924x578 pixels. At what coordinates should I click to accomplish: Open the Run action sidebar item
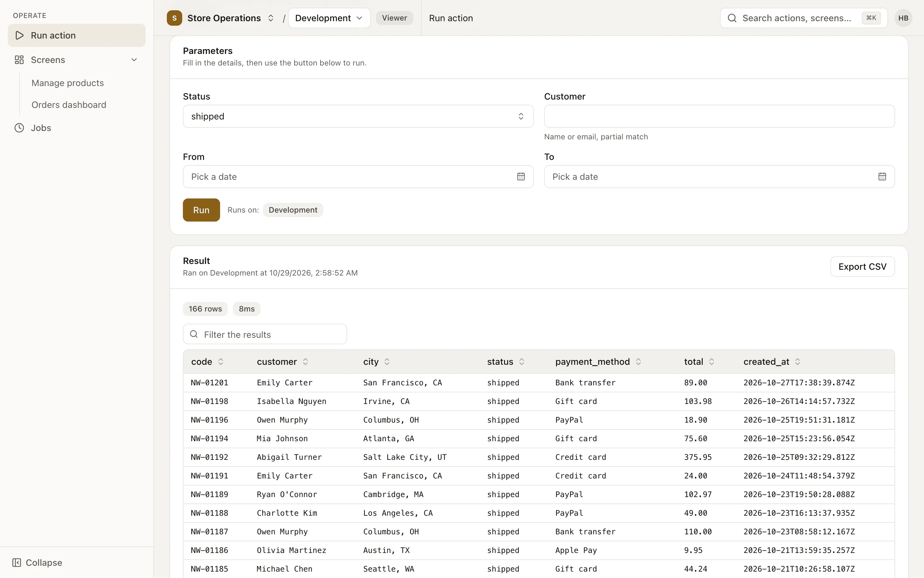point(76,35)
